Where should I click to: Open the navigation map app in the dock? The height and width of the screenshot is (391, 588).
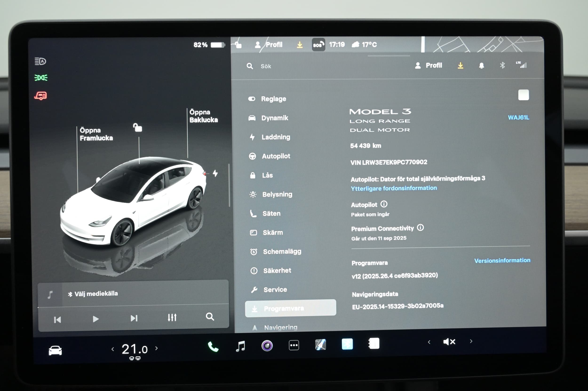click(x=321, y=345)
